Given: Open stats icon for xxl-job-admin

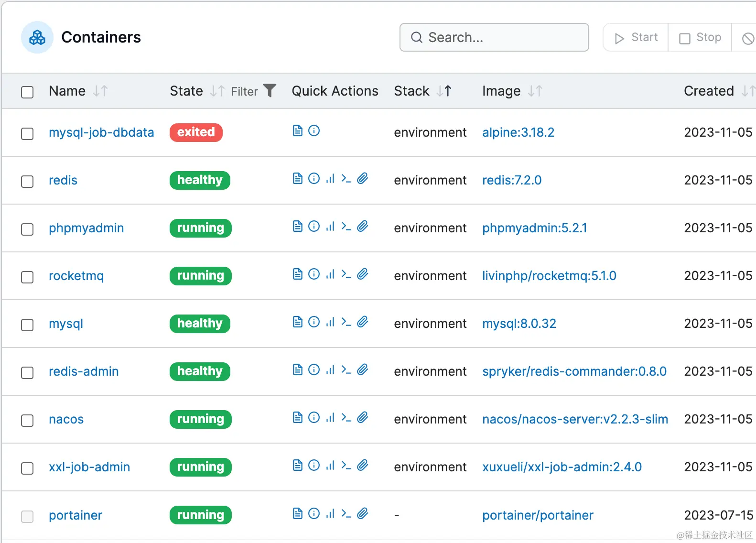Looking at the screenshot, I should [x=330, y=465].
